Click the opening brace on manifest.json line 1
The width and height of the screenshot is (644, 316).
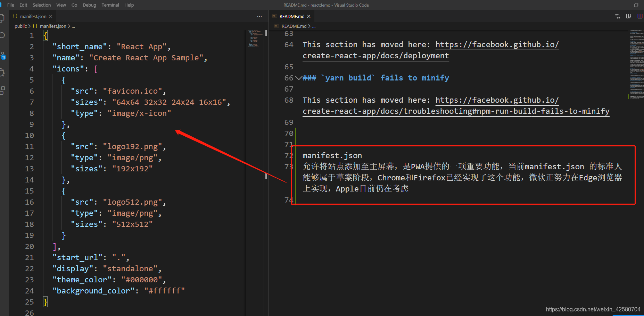(45, 36)
